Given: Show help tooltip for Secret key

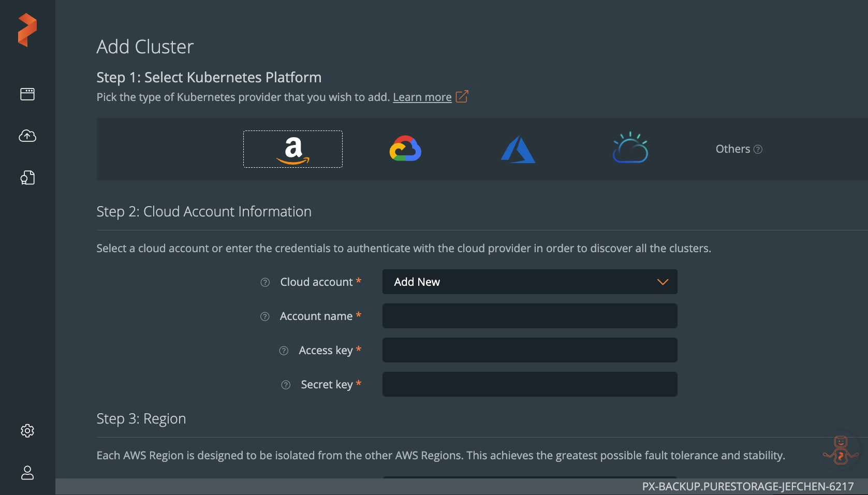Looking at the screenshot, I should (285, 385).
